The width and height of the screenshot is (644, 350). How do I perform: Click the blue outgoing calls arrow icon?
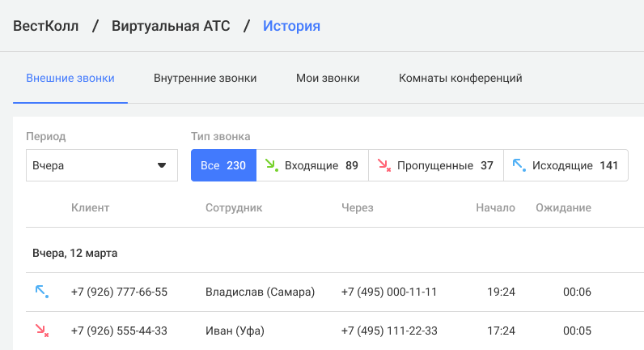click(x=519, y=165)
